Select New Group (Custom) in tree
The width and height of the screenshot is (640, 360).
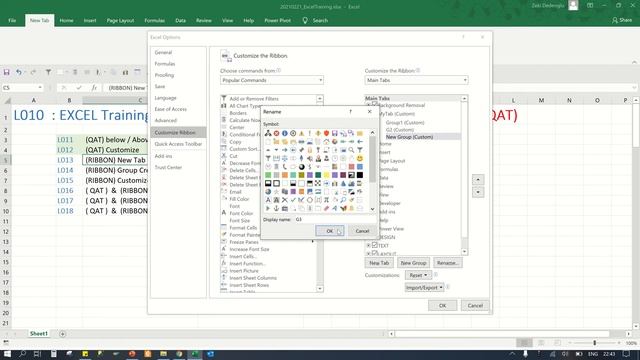coord(409,137)
